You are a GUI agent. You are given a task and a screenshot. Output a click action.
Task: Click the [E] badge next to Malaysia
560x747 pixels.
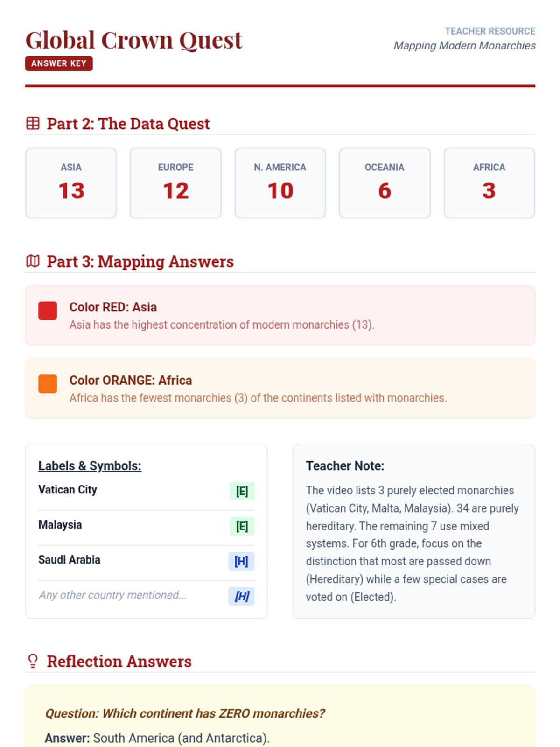coord(242,526)
